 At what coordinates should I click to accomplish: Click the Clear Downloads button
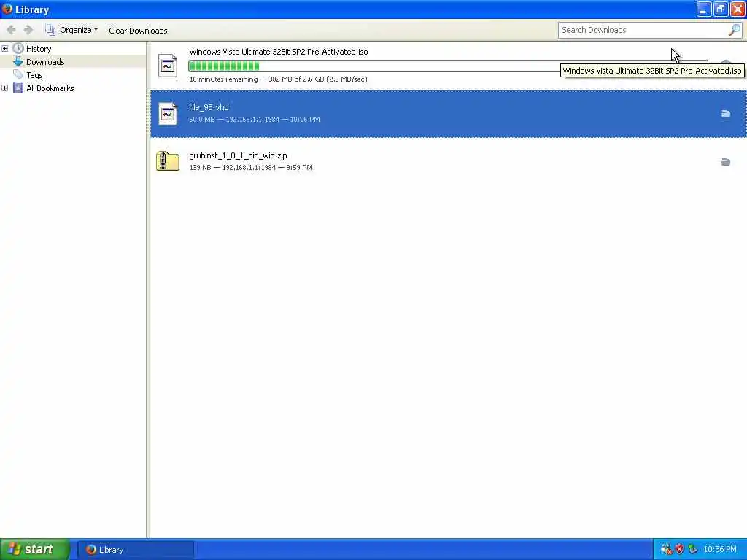pos(138,31)
